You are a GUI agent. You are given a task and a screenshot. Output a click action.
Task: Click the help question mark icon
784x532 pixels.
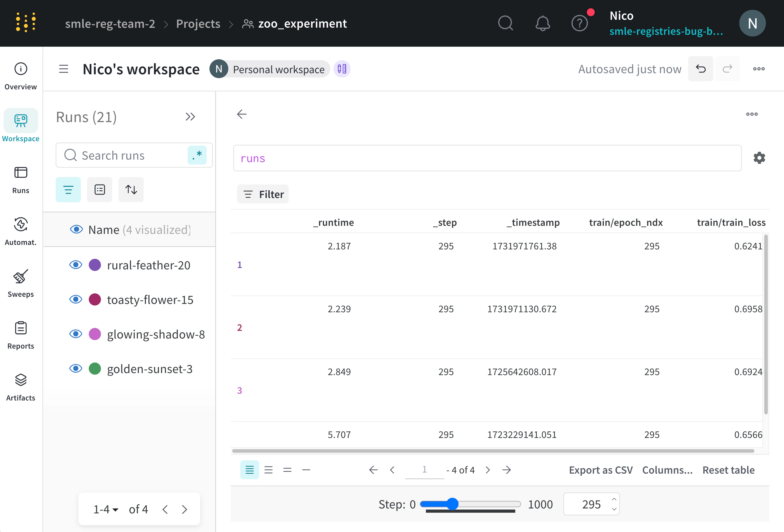point(579,24)
